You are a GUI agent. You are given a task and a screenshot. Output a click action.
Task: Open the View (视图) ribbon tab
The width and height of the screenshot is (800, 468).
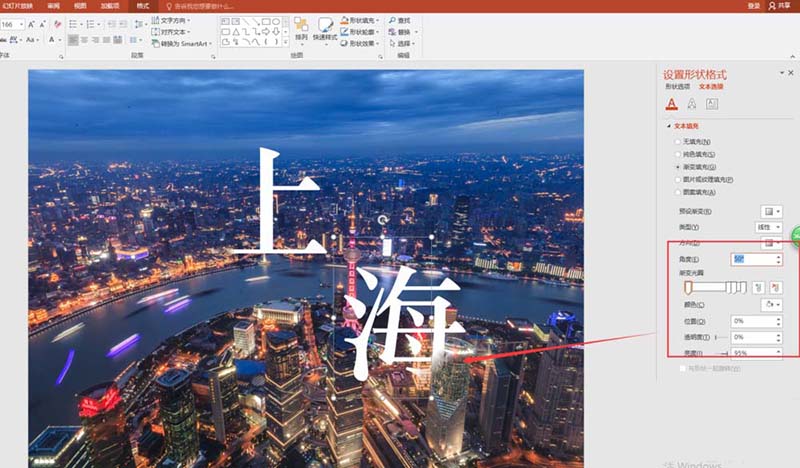pyautogui.click(x=80, y=6)
